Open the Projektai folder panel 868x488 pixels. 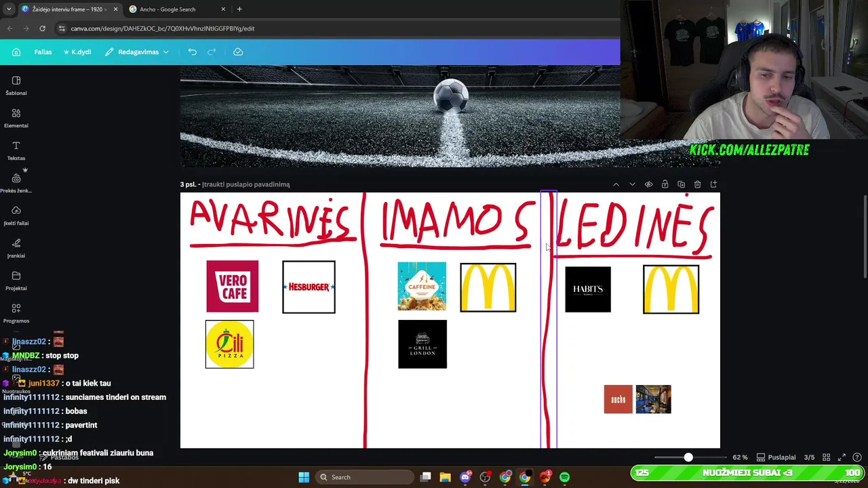coord(16,281)
